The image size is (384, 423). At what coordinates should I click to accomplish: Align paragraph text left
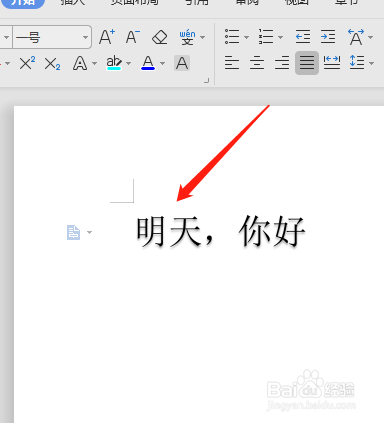[x=232, y=63]
